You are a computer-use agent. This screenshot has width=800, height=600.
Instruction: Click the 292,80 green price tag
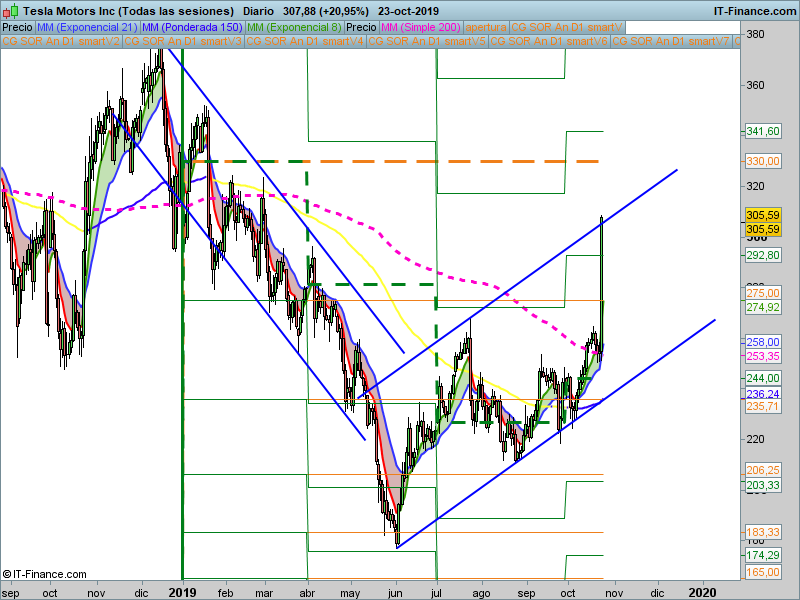(x=763, y=255)
